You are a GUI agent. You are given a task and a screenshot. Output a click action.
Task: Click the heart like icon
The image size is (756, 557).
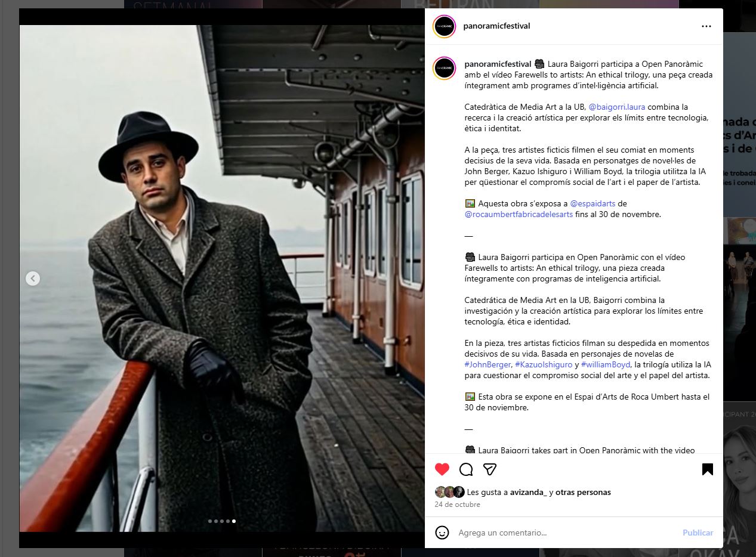click(x=442, y=469)
